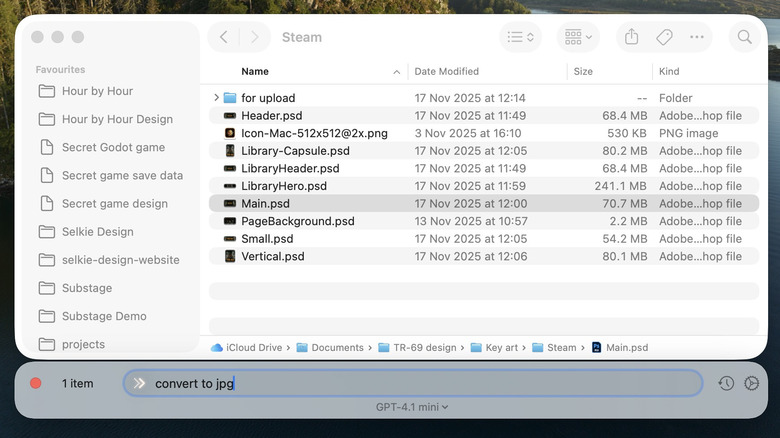Open Selkie Design in sidebar
780x438 pixels.
click(x=86, y=231)
